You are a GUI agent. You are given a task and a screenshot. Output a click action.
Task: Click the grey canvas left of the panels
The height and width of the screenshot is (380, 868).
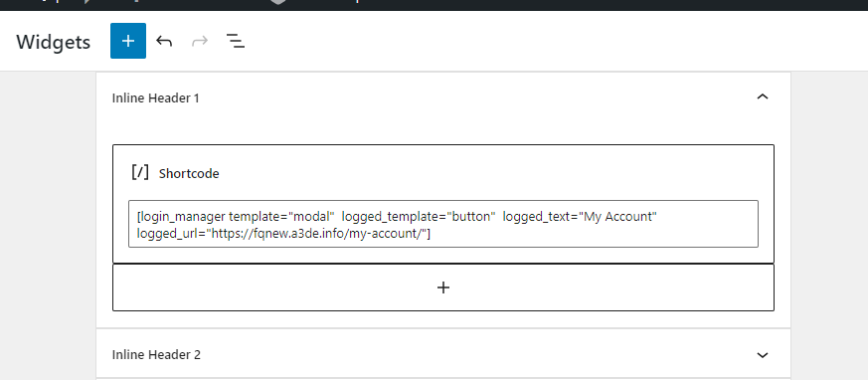pos(48,222)
